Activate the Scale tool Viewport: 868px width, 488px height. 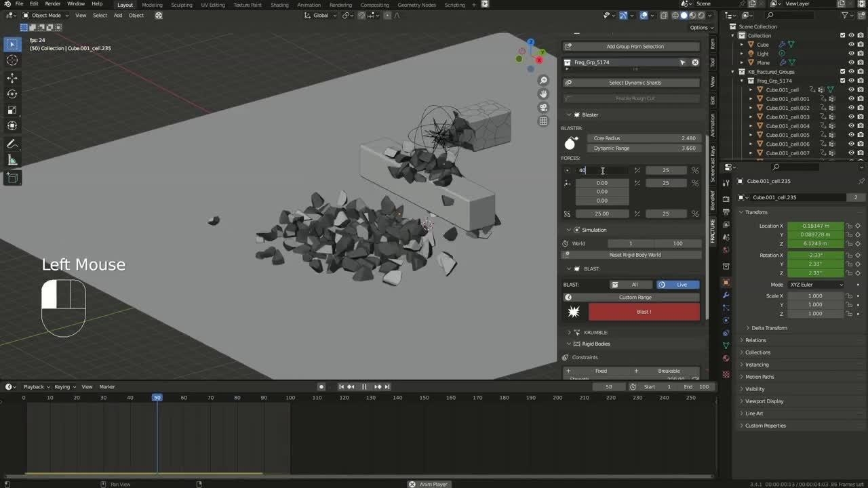[12, 110]
